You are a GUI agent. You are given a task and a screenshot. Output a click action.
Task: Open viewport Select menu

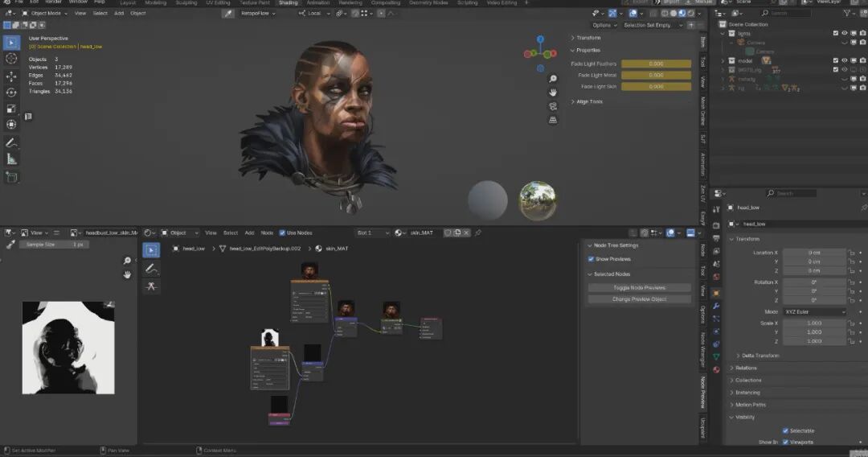[100, 14]
